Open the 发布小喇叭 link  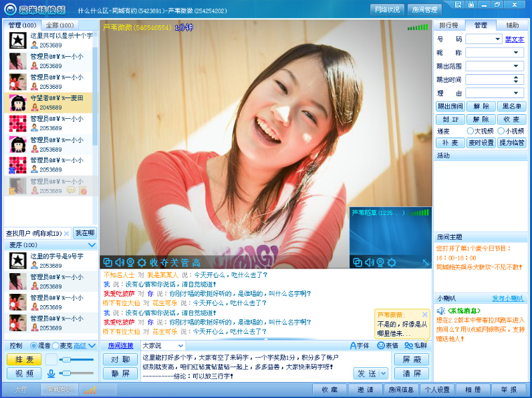tap(508, 298)
